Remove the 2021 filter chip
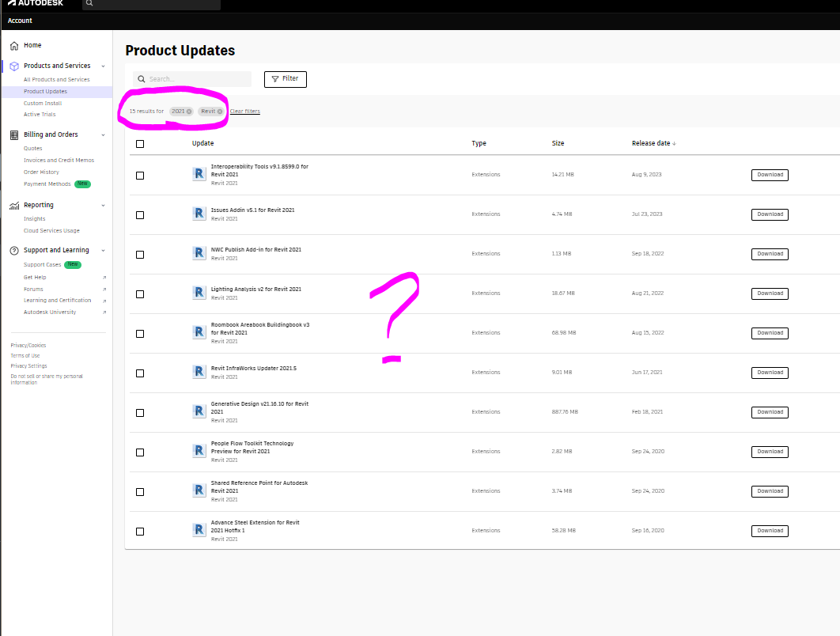Viewport: 840px width, 636px height. pos(188,112)
